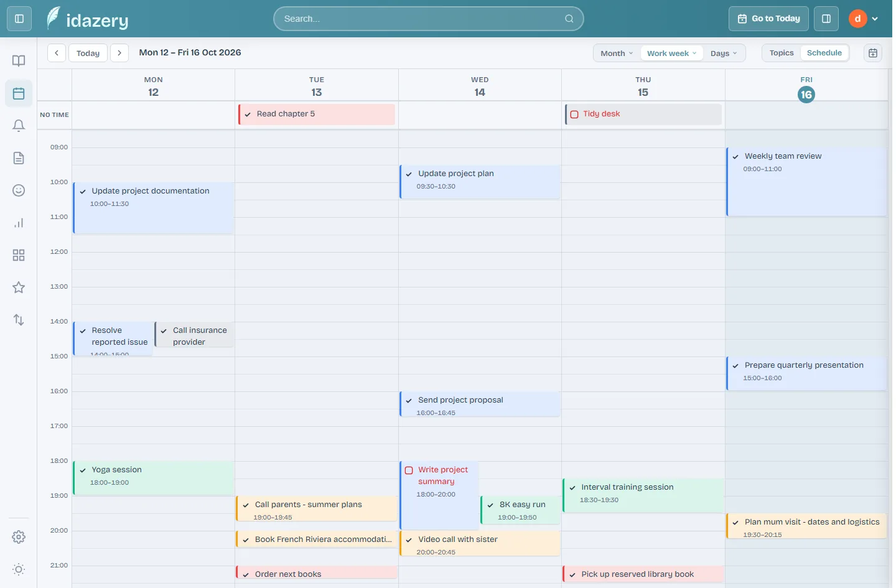Open the document notes icon
The height and width of the screenshot is (588, 896).
click(19, 158)
